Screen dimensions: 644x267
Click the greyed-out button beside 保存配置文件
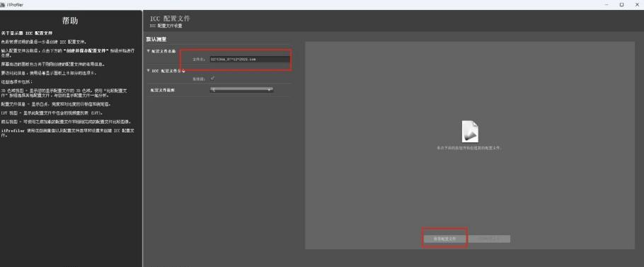click(489, 239)
